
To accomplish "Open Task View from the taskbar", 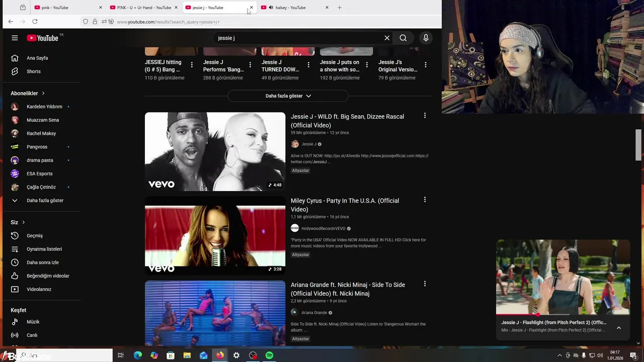I will point(121,355).
